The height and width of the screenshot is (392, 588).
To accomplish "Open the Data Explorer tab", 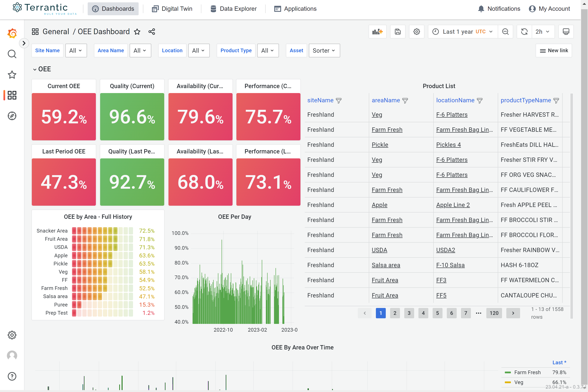I will (233, 9).
